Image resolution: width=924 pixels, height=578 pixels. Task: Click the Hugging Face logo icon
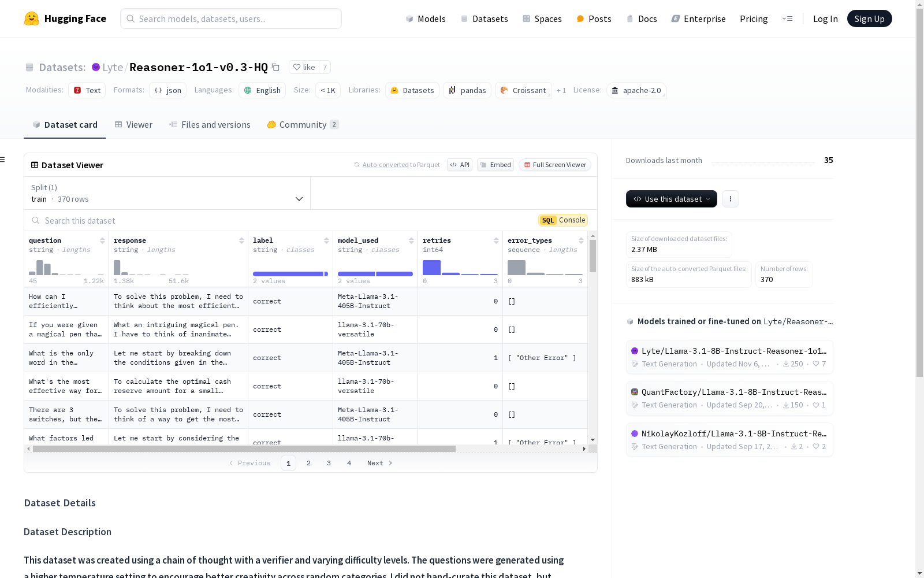32,18
